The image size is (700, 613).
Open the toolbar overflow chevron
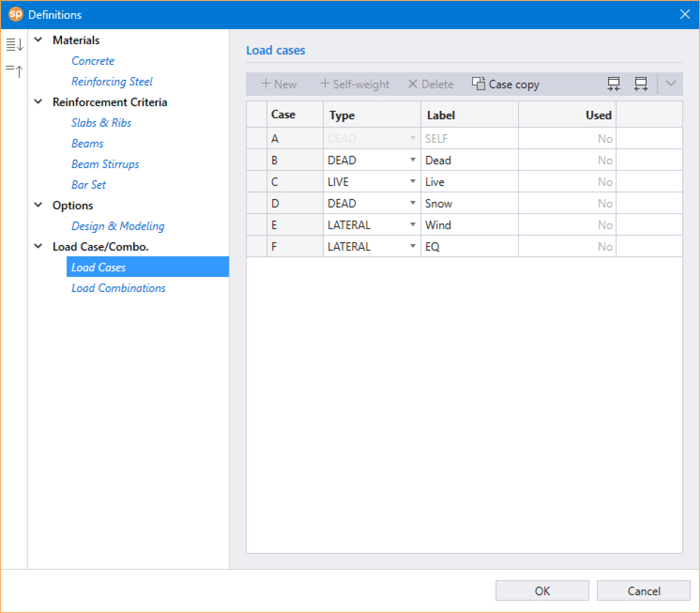pos(671,83)
